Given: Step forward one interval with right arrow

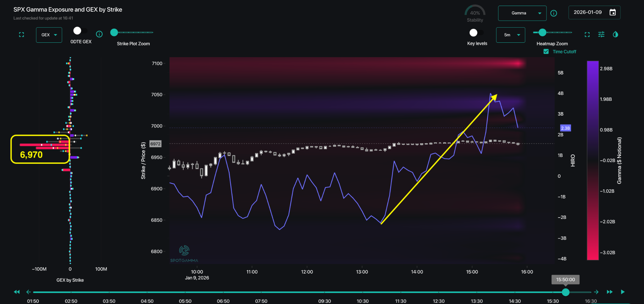Looking at the screenshot, I should coord(597,292).
